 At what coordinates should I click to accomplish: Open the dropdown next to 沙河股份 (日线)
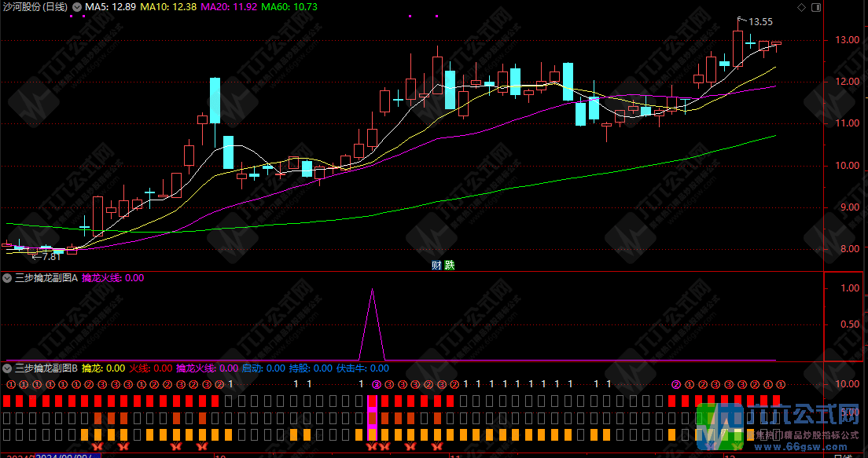(x=76, y=6)
